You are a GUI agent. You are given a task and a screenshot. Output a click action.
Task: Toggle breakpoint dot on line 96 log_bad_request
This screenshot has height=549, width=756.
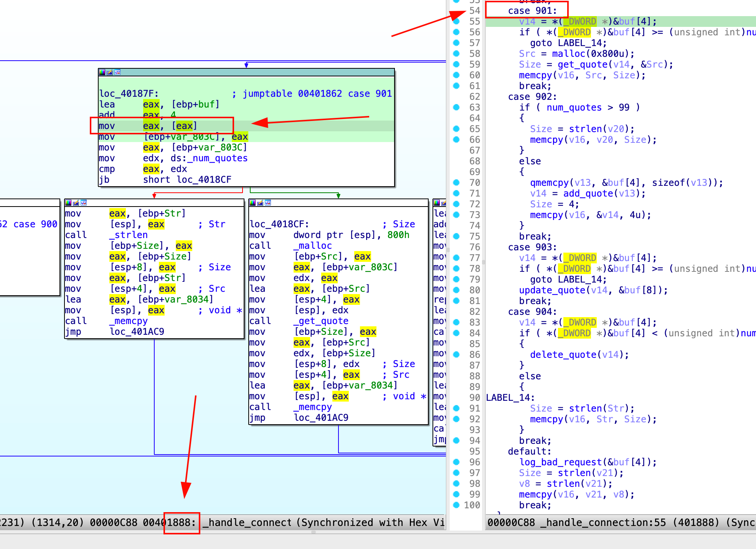click(x=456, y=462)
